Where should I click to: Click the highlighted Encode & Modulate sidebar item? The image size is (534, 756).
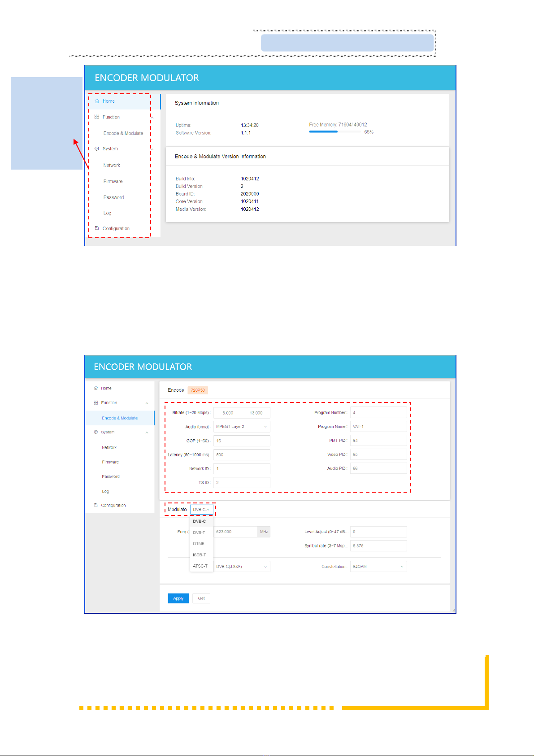120,418
